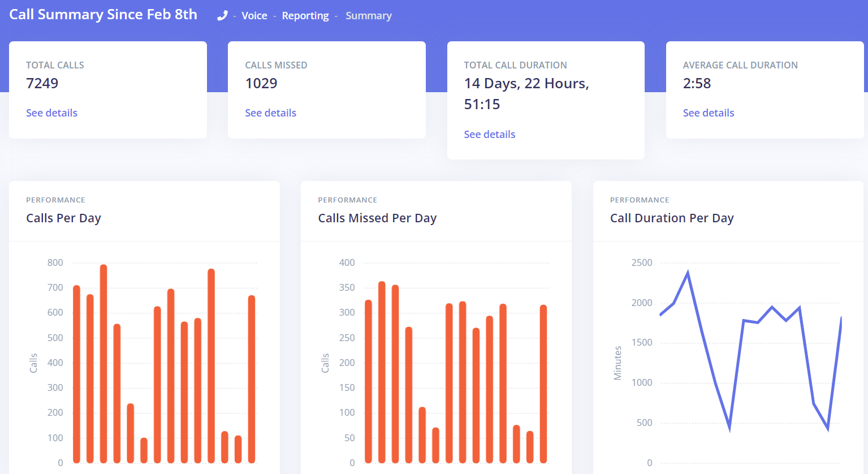See details for Average Call Duration

pos(709,113)
